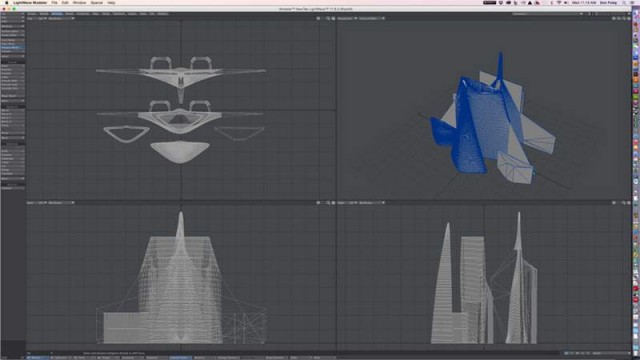Change bottom-left viewport Wireframe display dropdown

click(61, 202)
